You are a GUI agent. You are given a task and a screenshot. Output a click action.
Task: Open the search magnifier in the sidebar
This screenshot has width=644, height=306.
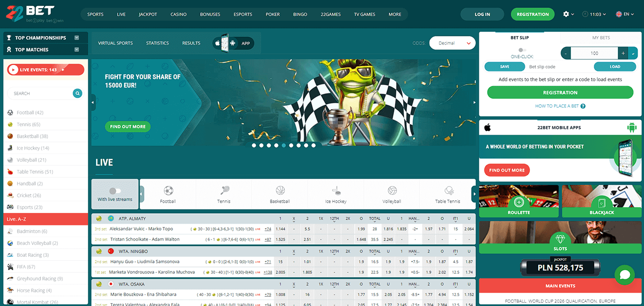[x=77, y=93]
